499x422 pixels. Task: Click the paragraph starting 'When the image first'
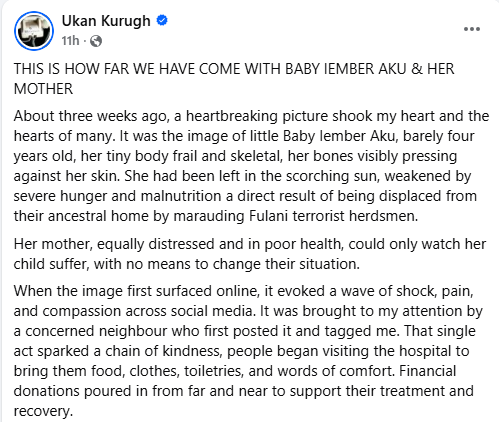point(248,351)
